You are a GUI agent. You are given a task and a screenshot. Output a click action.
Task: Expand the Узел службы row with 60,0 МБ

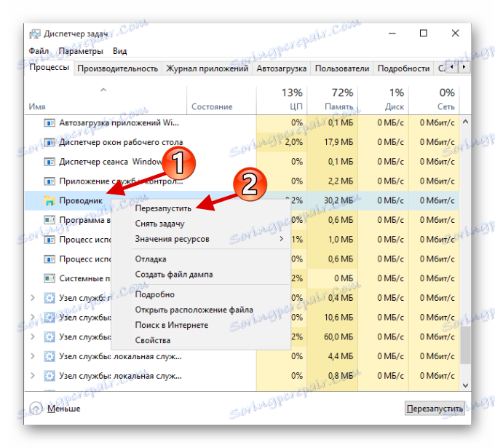point(33,337)
